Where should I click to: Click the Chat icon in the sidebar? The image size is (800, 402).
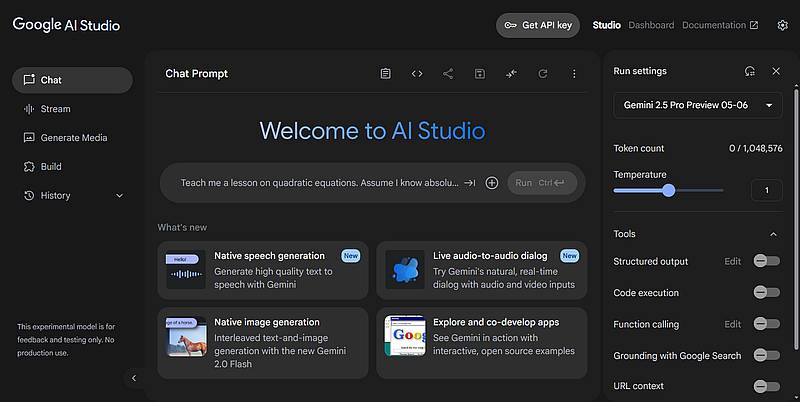click(x=29, y=80)
